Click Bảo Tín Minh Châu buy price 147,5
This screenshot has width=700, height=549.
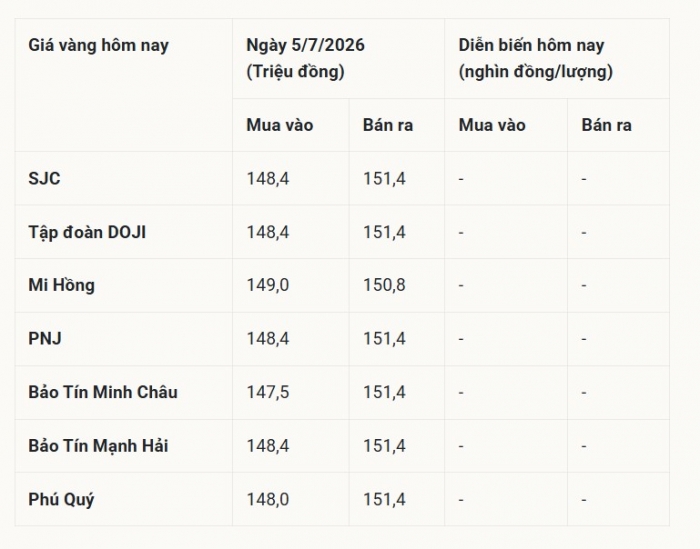click(268, 392)
